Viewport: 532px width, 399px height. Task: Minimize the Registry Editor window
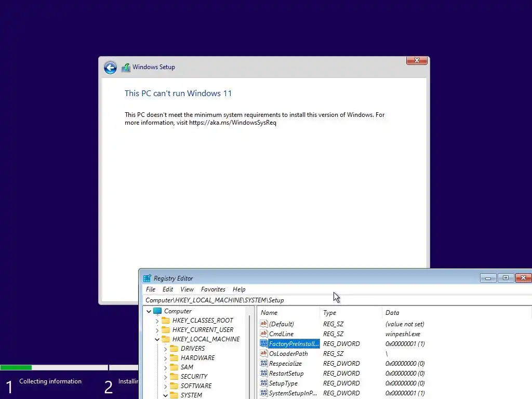[x=488, y=278]
